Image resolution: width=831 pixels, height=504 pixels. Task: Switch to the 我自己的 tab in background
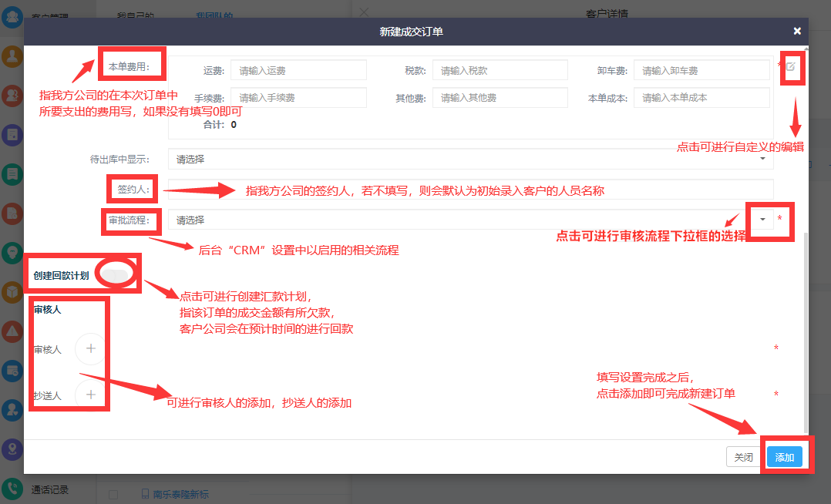click(135, 15)
